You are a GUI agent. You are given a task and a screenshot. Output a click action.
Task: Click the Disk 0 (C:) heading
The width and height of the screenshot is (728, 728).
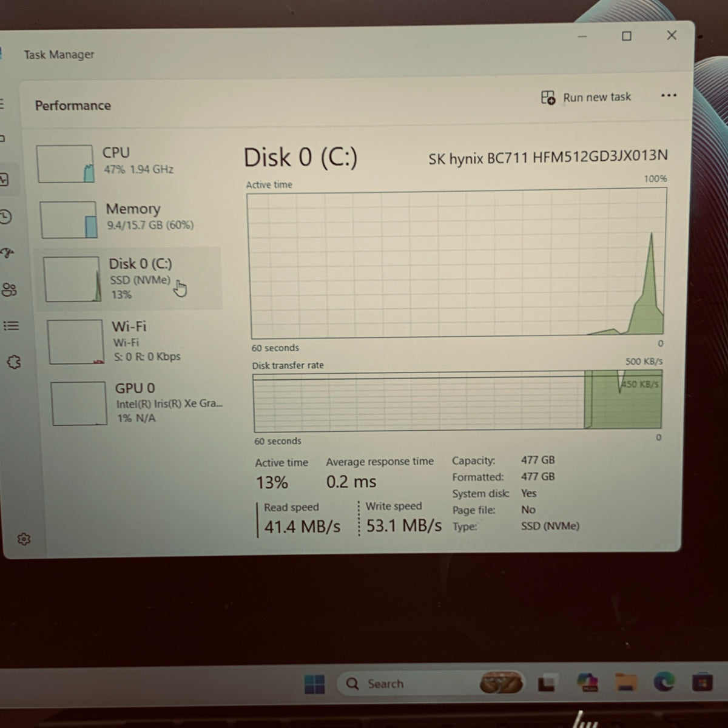[300, 158]
